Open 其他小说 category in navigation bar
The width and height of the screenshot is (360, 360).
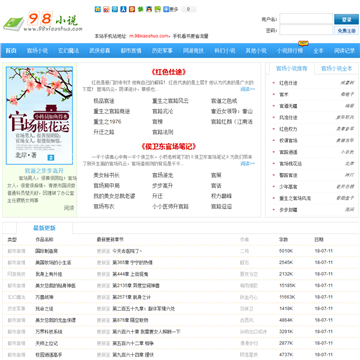click(x=256, y=51)
